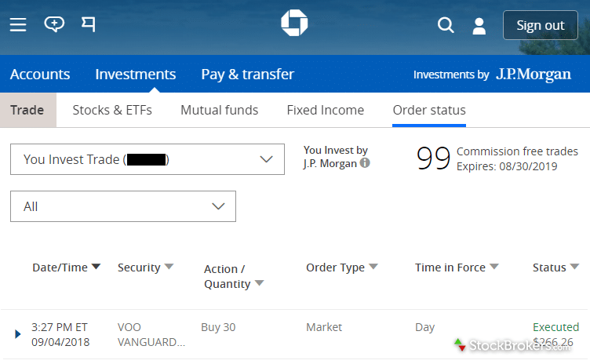The image size is (590, 364).
Task: Click the Sign out button
Action: click(x=541, y=25)
